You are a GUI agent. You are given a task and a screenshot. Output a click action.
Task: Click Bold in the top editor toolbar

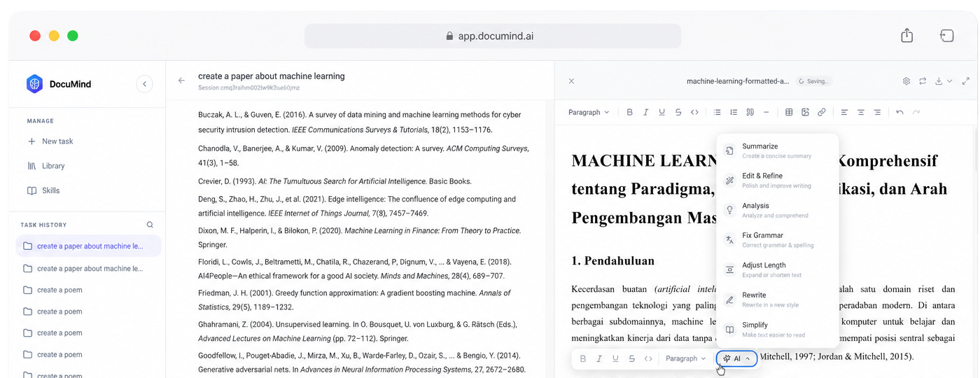[629, 112]
